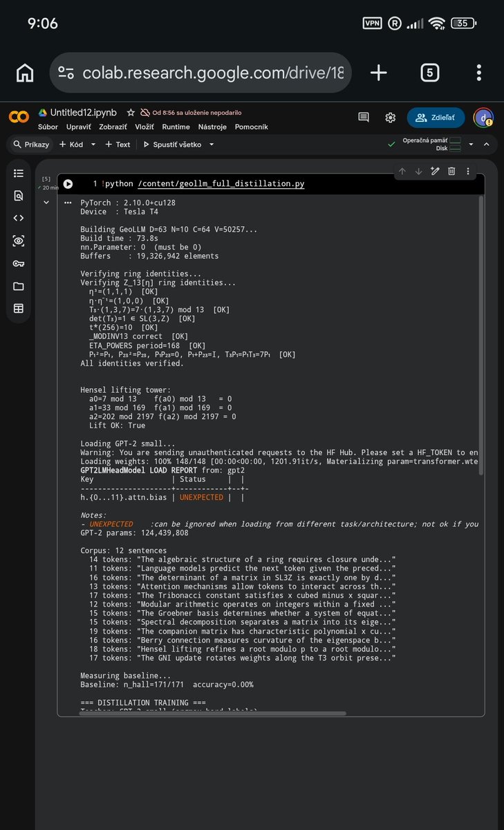The height and width of the screenshot is (830, 504).
Task: Click Spustiť všetko to run all cells
Action: pos(173,145)
